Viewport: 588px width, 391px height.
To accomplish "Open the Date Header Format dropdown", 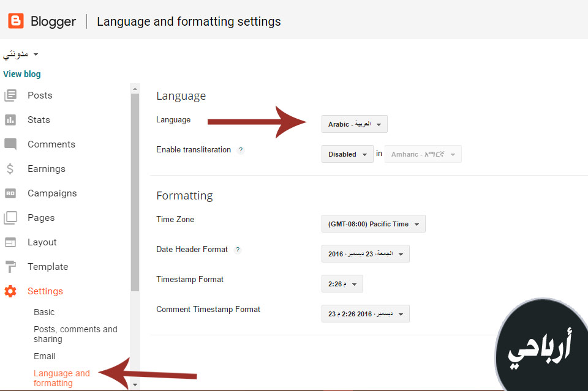I will 365,254.
